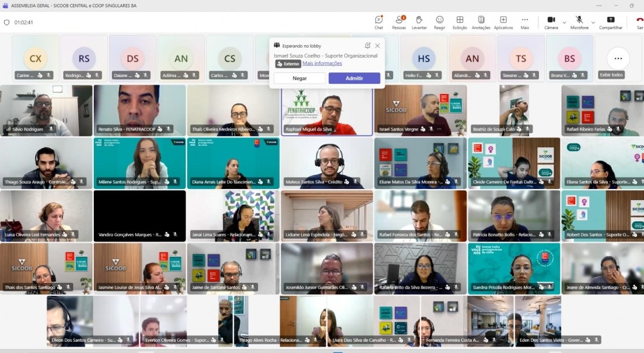Open the Exibição view layout menu

point(460,22)
